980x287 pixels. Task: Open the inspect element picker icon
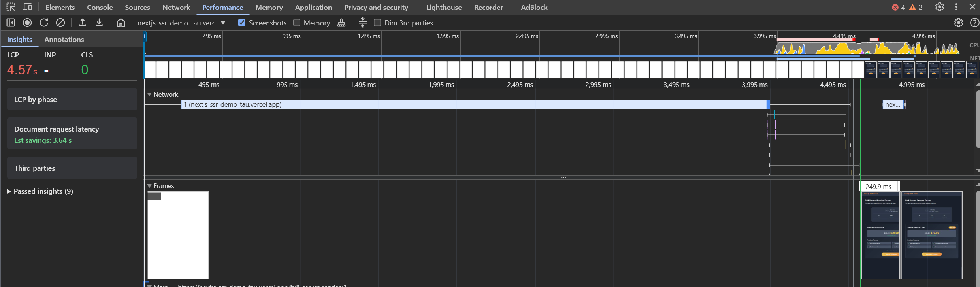pyautogui.click(x=11, y=7)
